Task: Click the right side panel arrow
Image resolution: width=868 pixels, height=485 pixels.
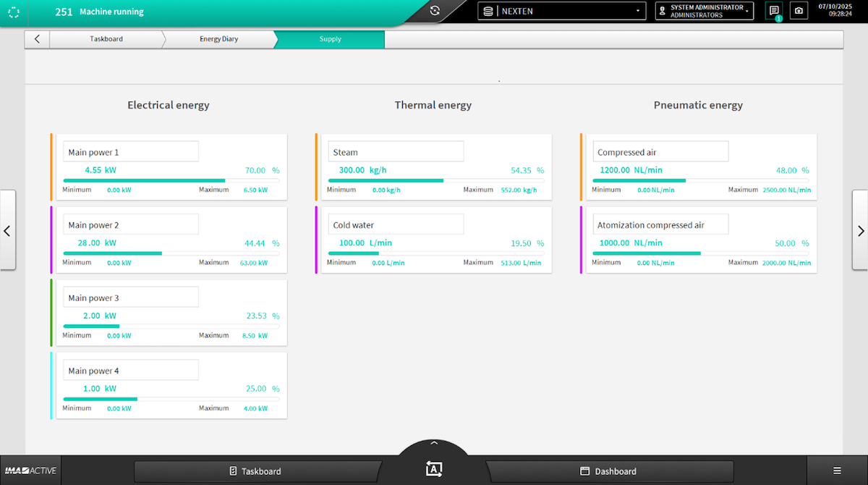Action: pyautogui.click(x=860, y=230)
